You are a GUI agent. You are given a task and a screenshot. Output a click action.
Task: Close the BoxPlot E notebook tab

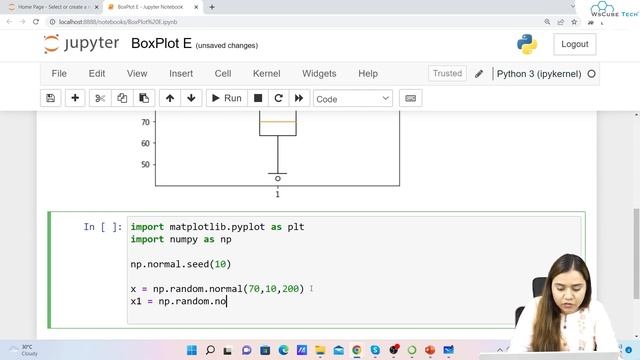[196, 7]
